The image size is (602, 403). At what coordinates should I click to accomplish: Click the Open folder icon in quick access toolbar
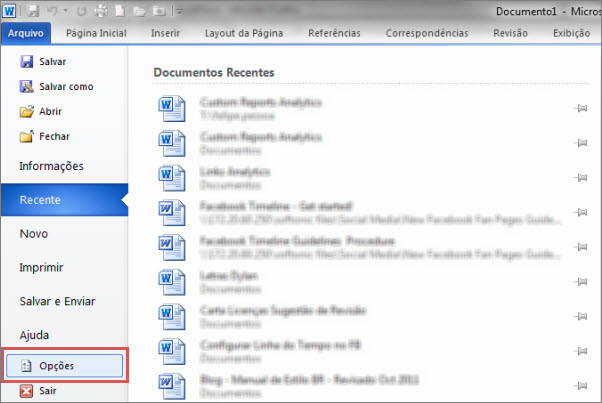[x=139, y=11]
